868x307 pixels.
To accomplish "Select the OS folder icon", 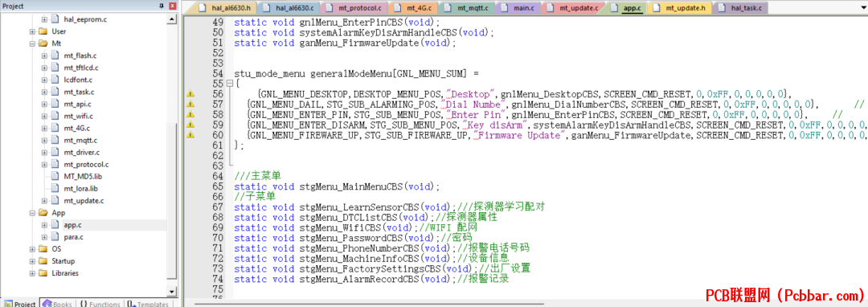I will point(43,249).
